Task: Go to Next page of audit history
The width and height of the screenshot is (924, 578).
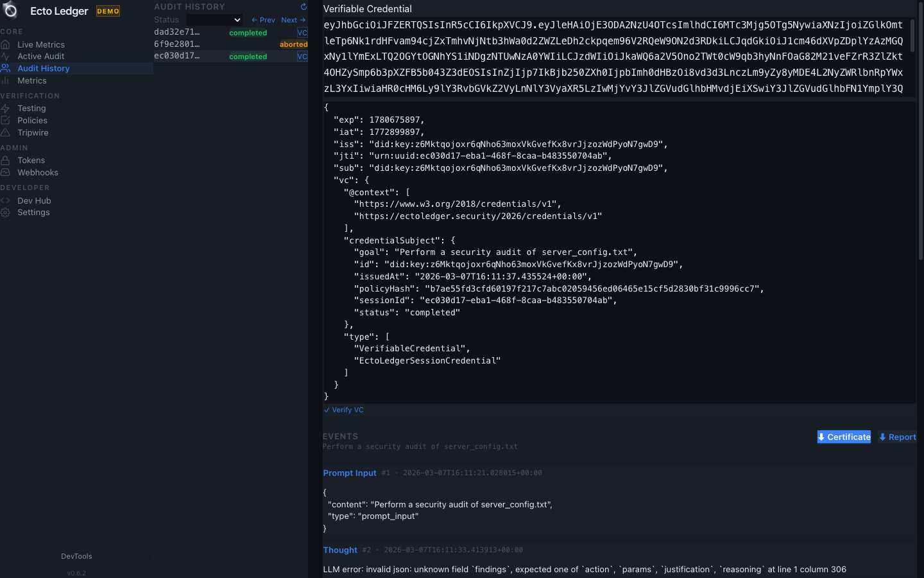Action: point(293,20)
